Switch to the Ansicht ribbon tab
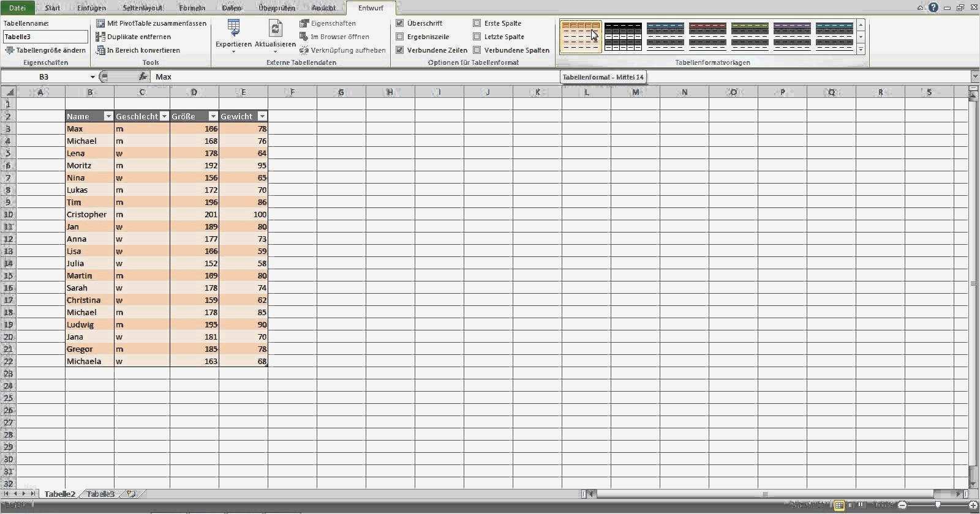980x514 pixels. [x=323, y=8]
